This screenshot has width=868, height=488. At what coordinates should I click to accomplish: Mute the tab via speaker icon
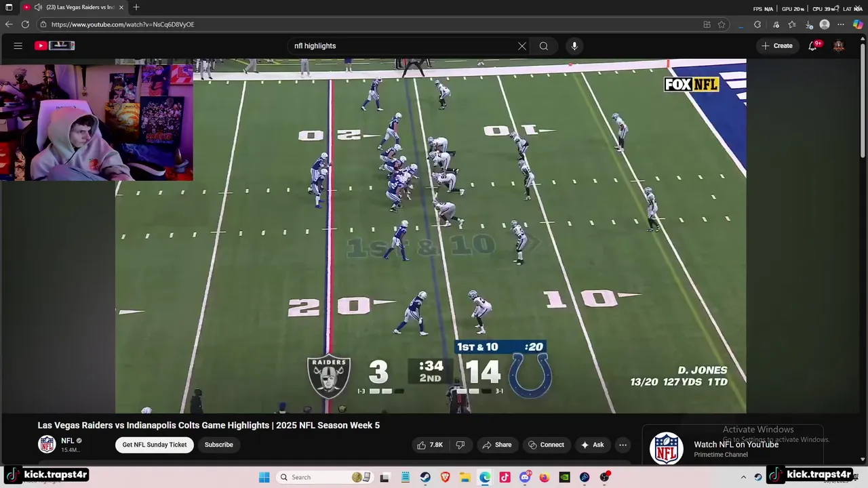click(38, 7)
